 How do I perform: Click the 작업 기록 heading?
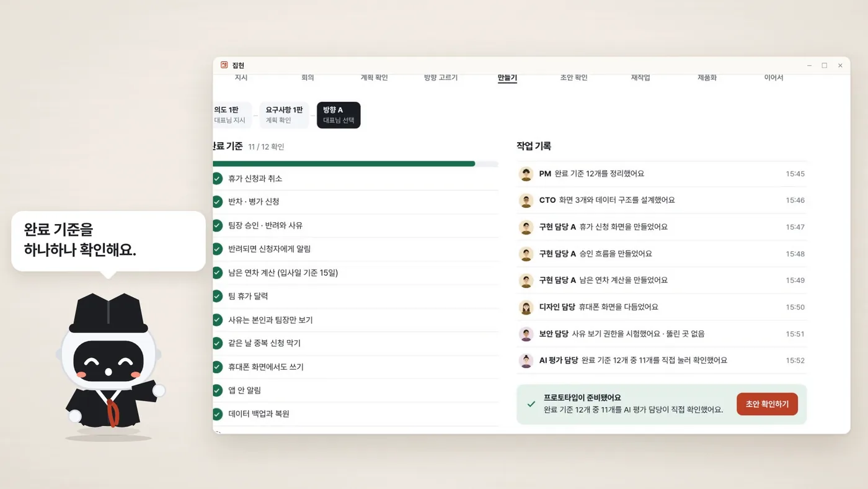pyautogui.click(x=534, y=146)
